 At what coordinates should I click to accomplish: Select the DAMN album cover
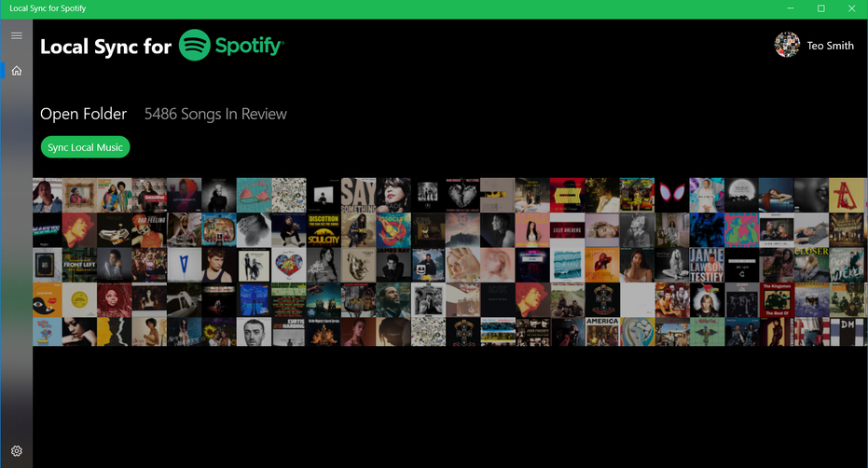pyautogui.click(x=568, y=265)
